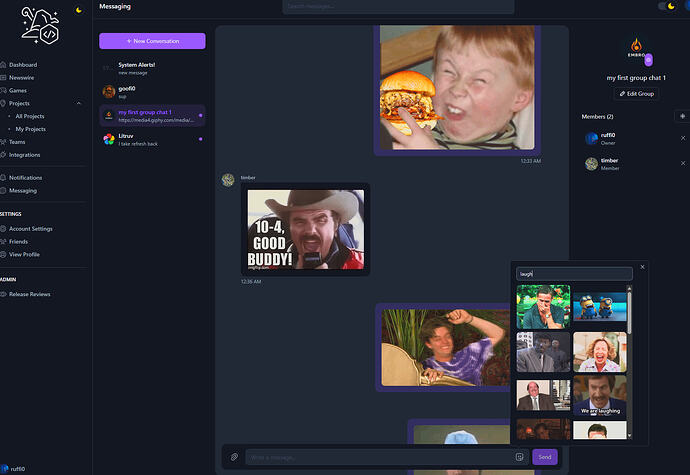Start a New Conversation
Image resolution: width=690 pixels, height=475 pixels.
pos(152,41)
